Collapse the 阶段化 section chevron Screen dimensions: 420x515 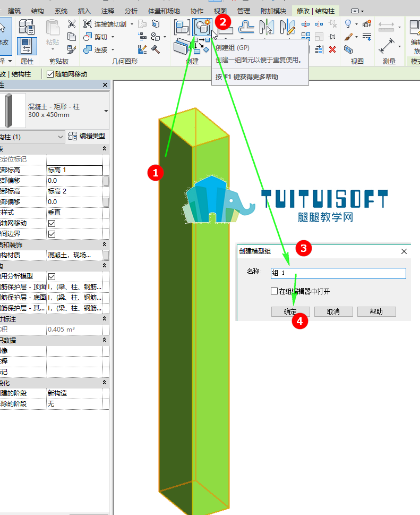point(105,382)
